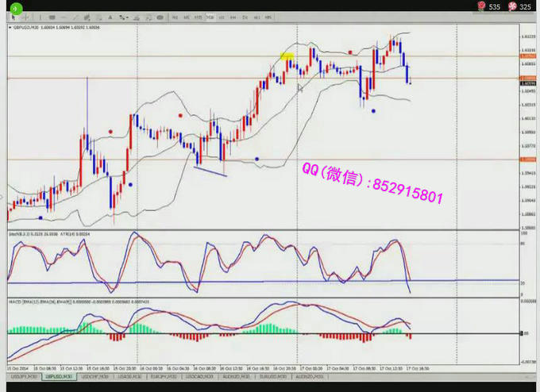Viewport: 540px width, 392px height.
Task: Choose the text label 'A' tool
Action: click(110, 17)
